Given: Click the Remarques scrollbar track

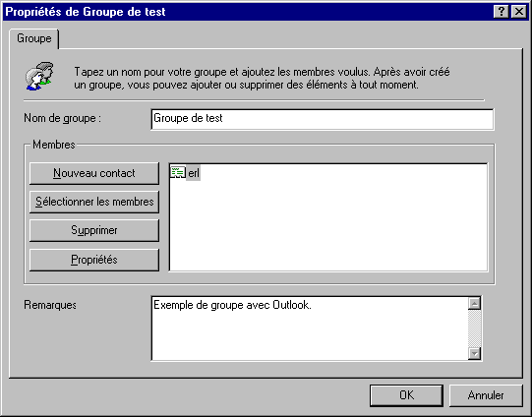Looking at the screenshot, I should pos(474,328).
